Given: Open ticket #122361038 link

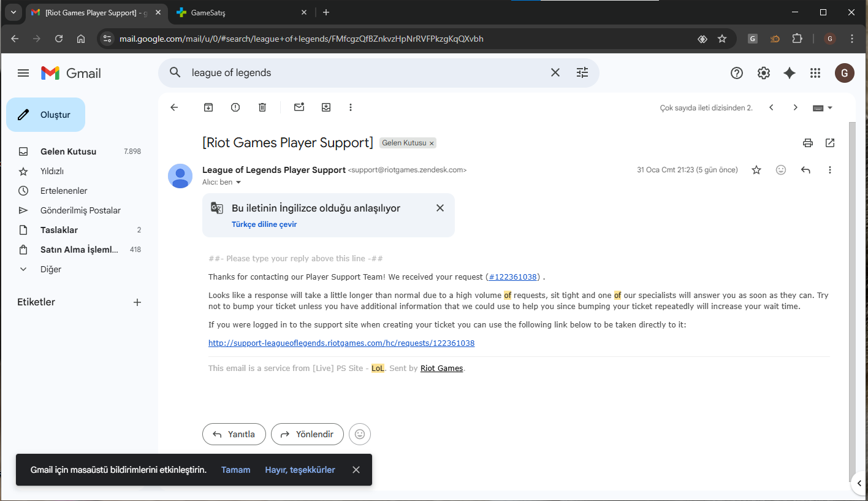Looking at the screenshot, I should 512,277.
